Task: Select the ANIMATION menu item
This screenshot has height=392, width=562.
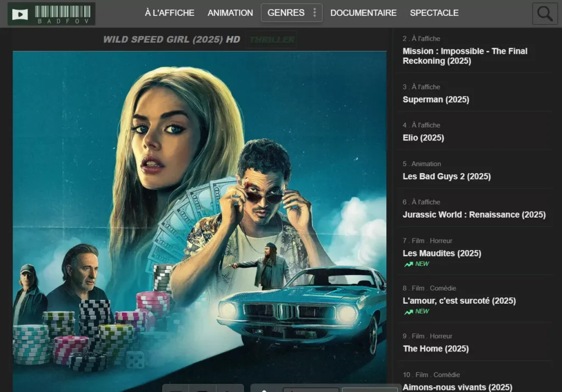Action: tap(230, 12)
